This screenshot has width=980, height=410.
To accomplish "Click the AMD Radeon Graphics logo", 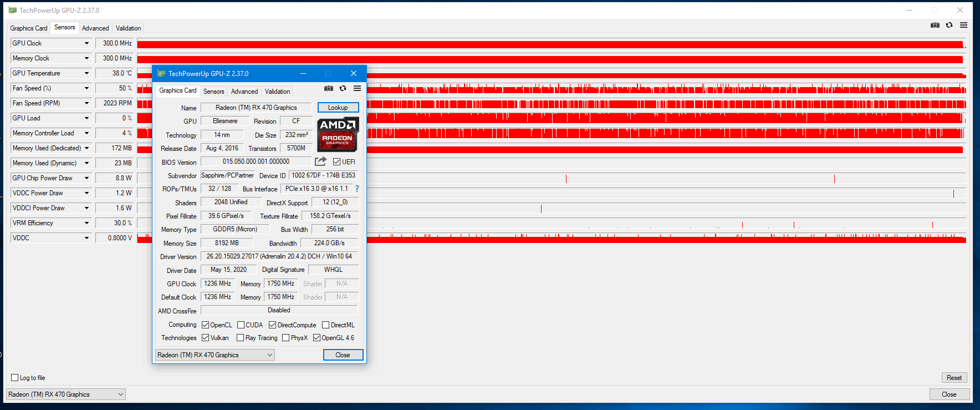I will [338, 134].
